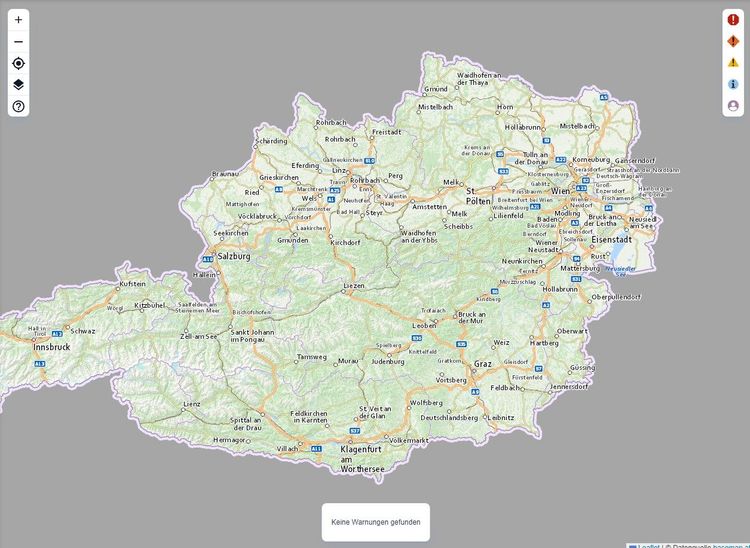Click the basemap.at data source link
The image size is (750, 548).
(x=730, y=545)
